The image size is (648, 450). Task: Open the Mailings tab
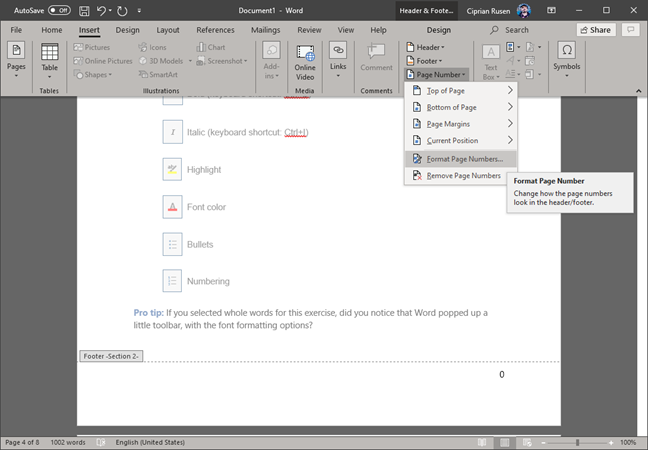click(265, 30)
